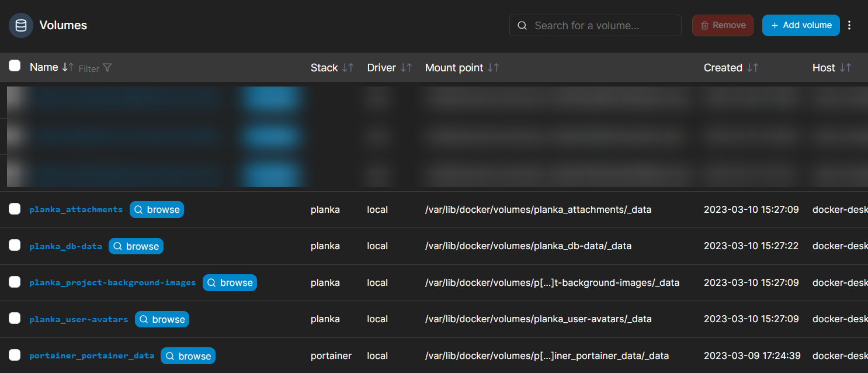This screenshot has height=373, width=868.
Task: Browse the planka_user-avatars volume
Action: (x=162, y=319)
